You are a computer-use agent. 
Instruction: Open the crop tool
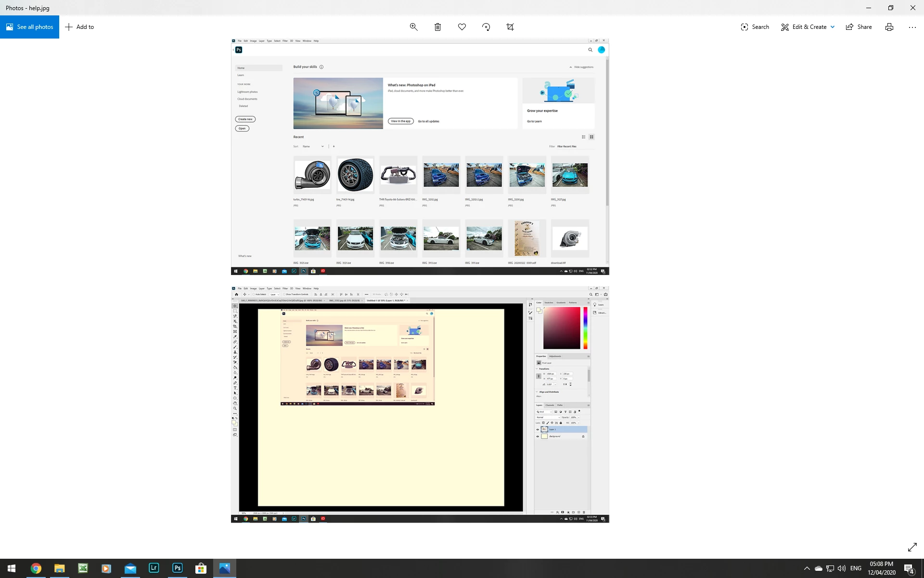[510, 27]
